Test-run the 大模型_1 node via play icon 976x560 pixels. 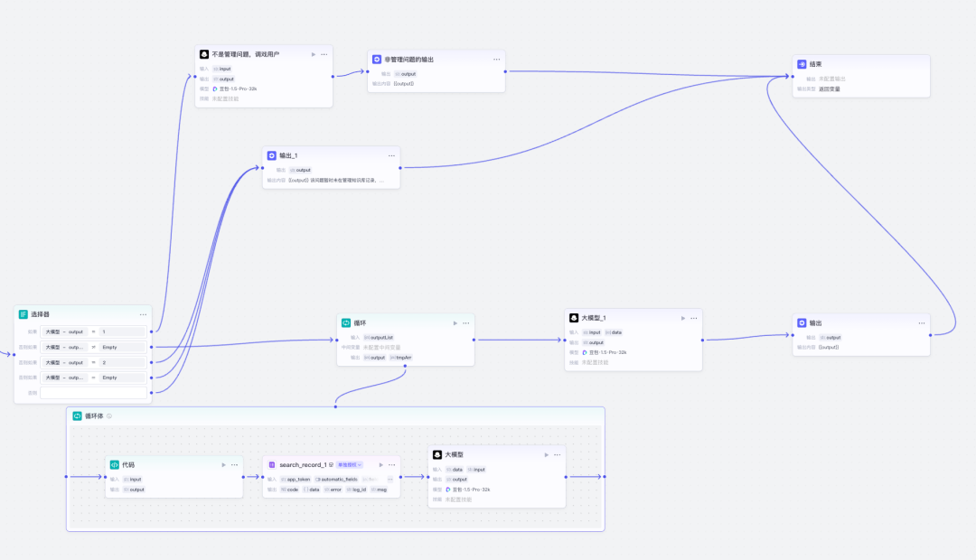click(x=683, y=318)
